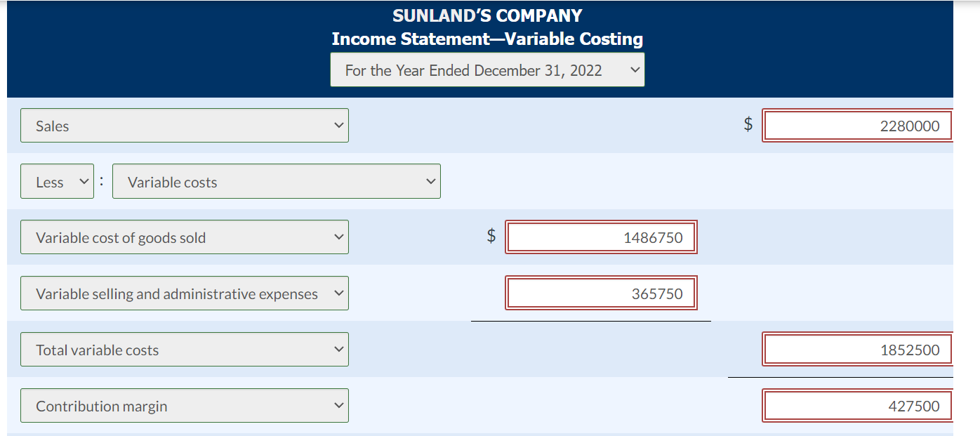Viewport: 980px width, 436px height.
Task: Click the SUNLAND'S COMPANY title text
Action: pyautogui.click(x=489, y=15)
